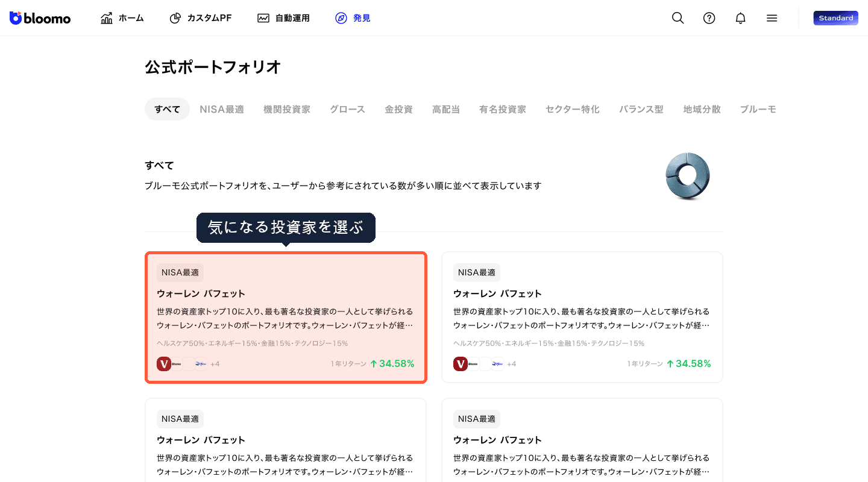Select the 有名投資家 category tab

503,109
